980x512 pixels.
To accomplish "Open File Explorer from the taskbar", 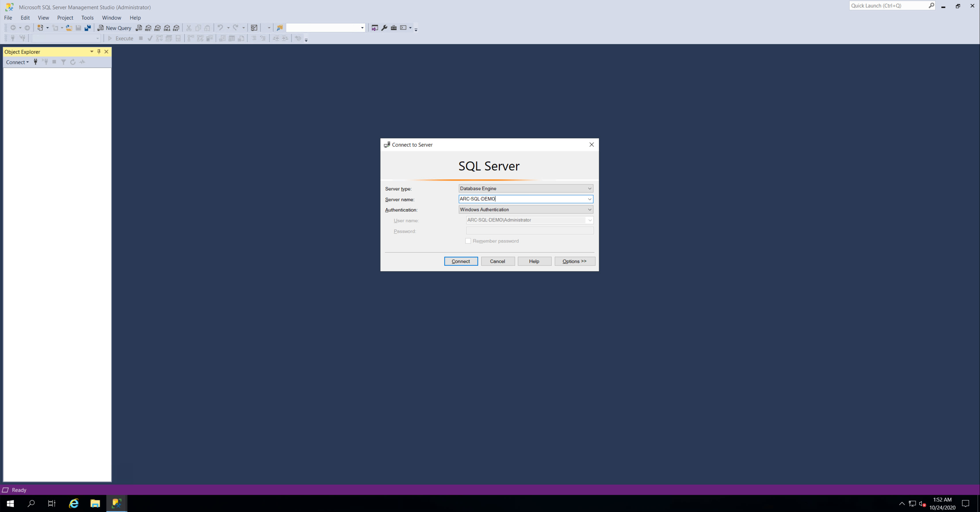I will 95,504.
